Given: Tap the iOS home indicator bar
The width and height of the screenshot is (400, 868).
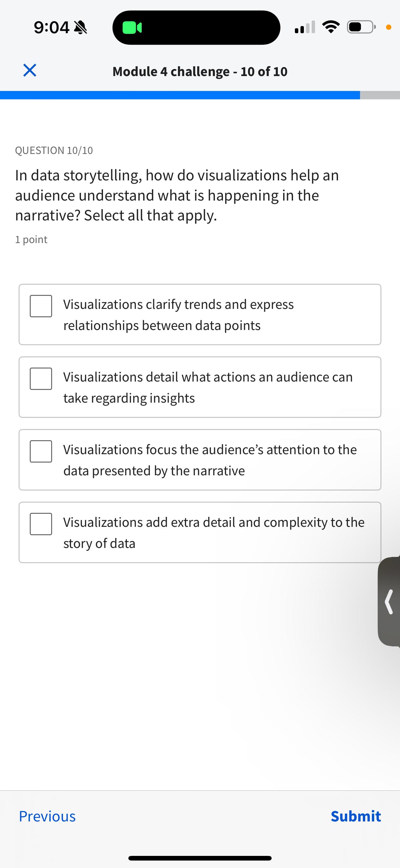Looking at the screenshot, I should 200,858.
